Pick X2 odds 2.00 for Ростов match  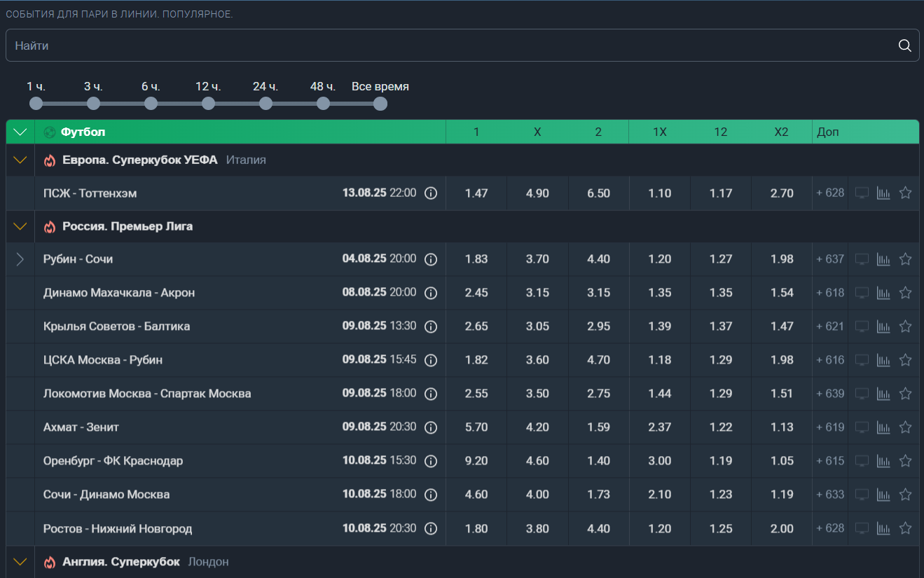(x=782, y=529)
